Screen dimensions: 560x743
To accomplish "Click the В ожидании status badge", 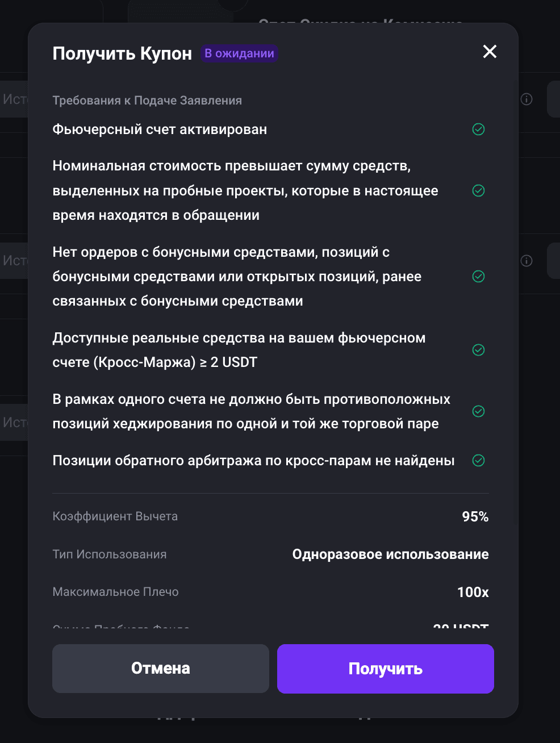I will [239, 53].
